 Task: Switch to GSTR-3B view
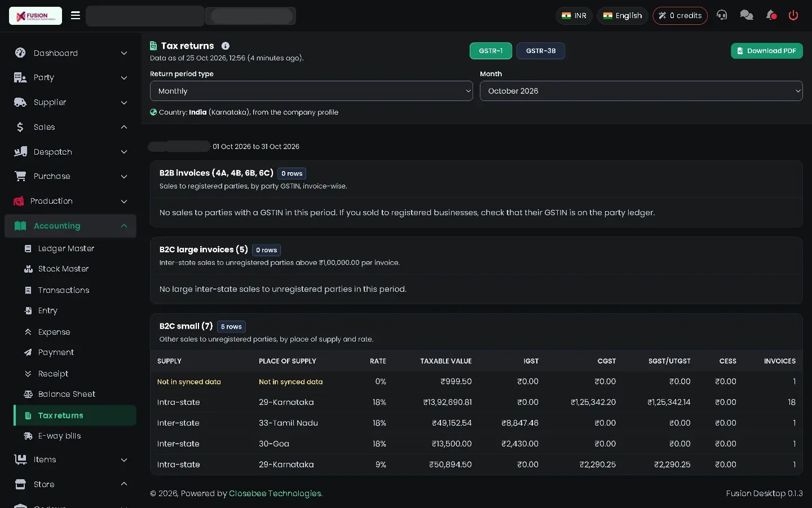(541, 51)
